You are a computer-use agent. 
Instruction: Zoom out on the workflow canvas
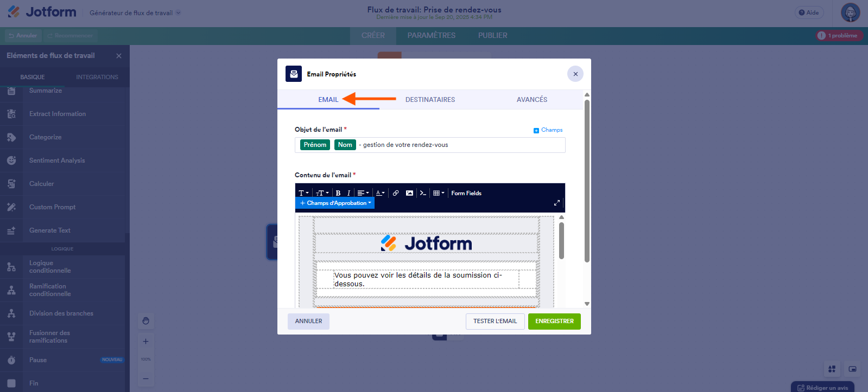145,378
